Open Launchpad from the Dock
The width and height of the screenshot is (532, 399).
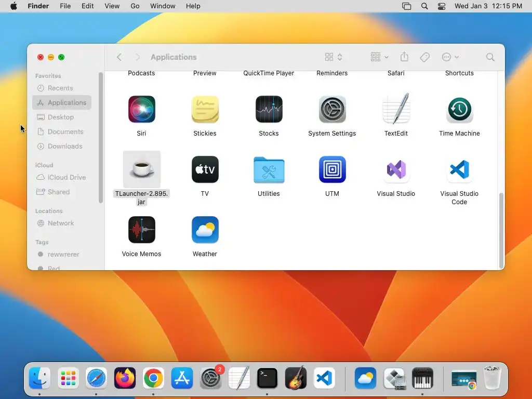click(x=68, y=378)
